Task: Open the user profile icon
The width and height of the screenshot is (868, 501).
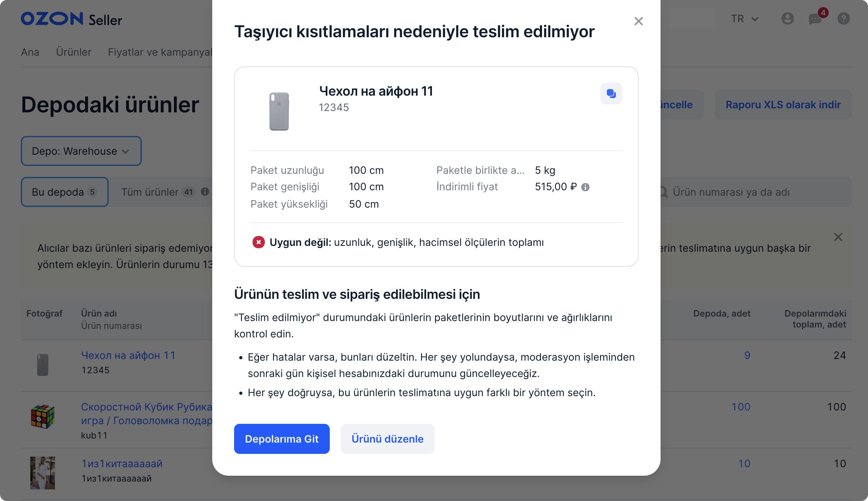Action: click(x=787, y=18)
